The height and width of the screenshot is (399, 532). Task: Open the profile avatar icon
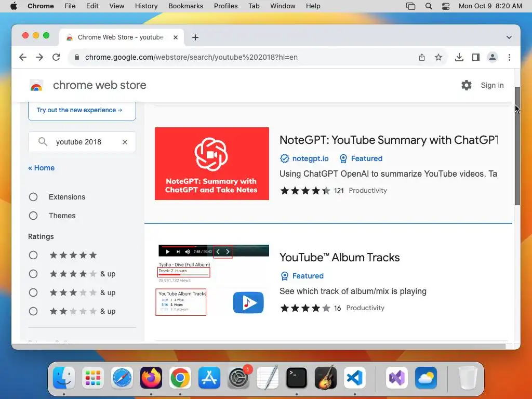[x=493, y=57]
